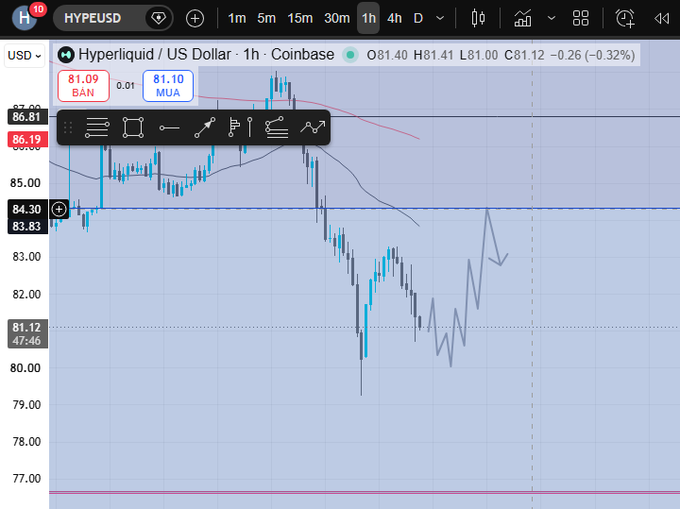Click the current price 81.12 countdown label
This screenshot has height=509, width=680.
(x=27, y=334)
